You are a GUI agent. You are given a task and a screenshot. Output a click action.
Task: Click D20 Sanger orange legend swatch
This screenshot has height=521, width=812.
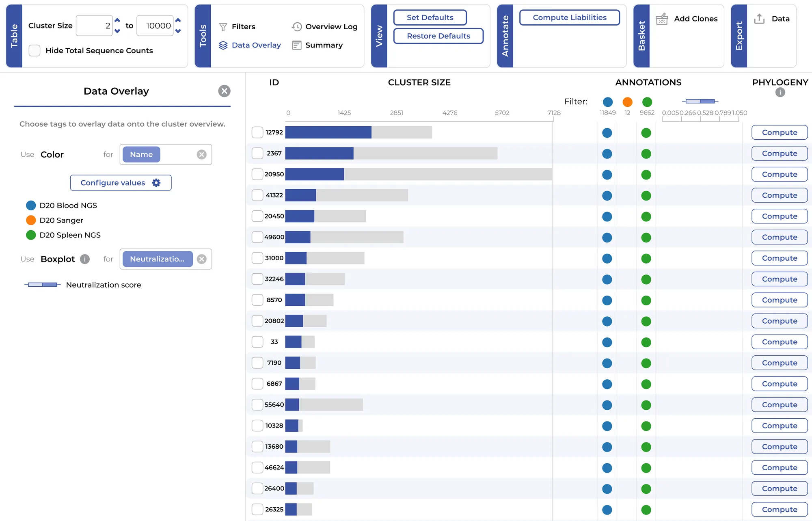(31, 220)
